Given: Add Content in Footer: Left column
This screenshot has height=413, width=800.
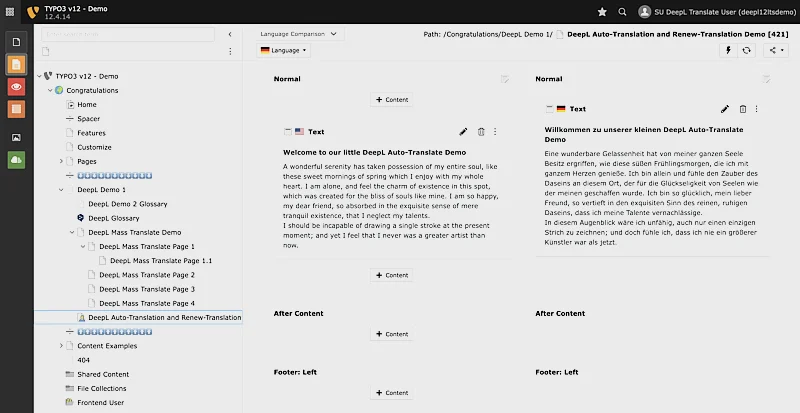Looking at the screenshot, I should point(392,393).
